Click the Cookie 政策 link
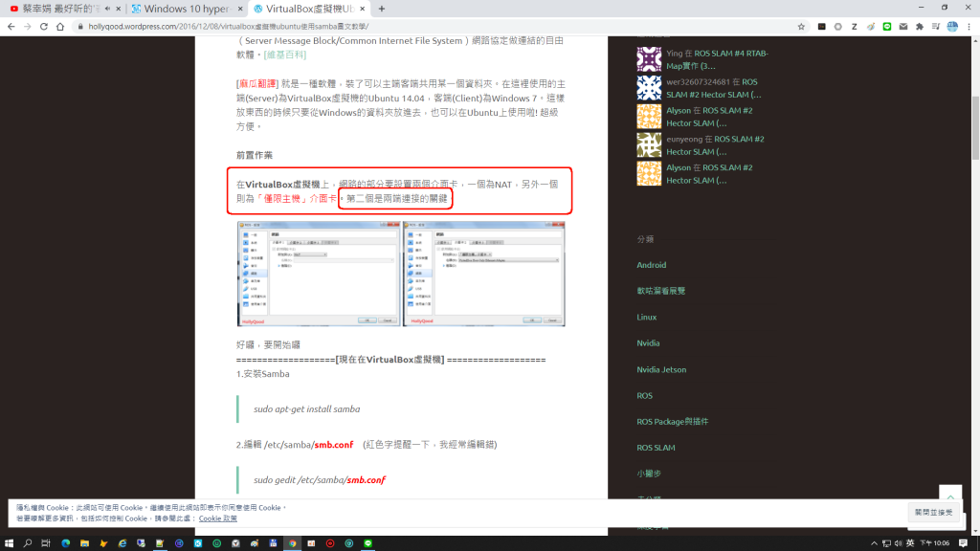 (x=217, y=518)
